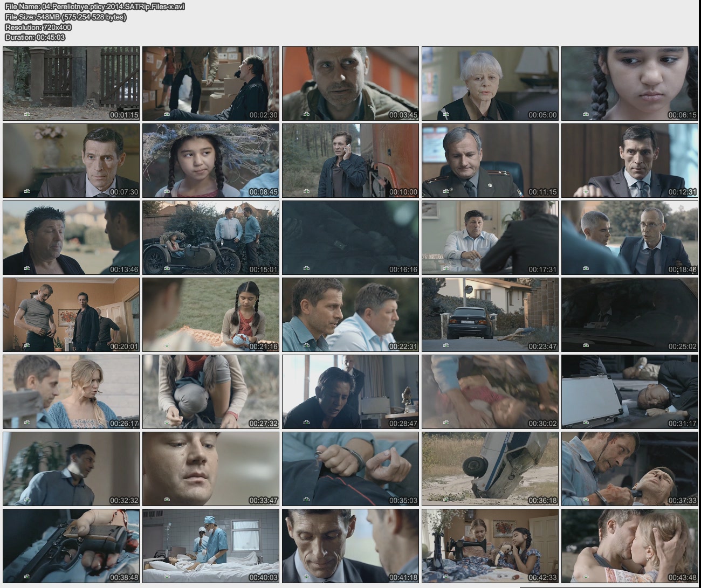Image resolution: width=701 pixels, height=588 pixels.
Task: Click the 00:43:48 thumbnail of kissing couple
Action: (x=629, y=546)
